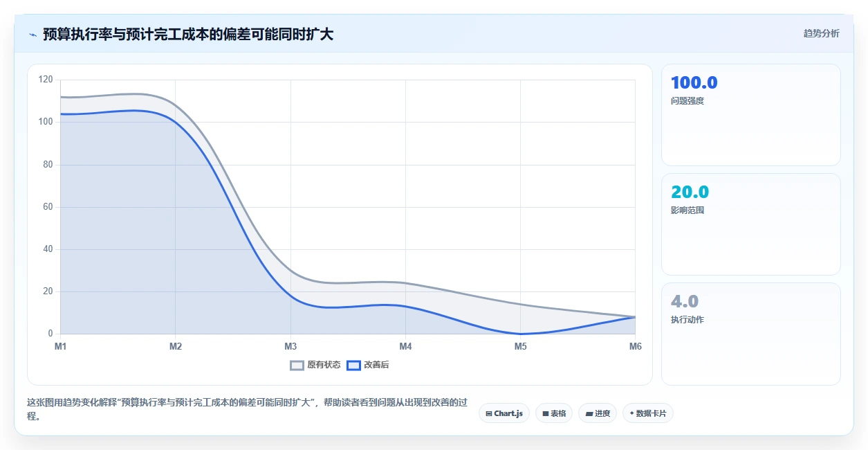Click the 40 y-axis value

(48, 249)
